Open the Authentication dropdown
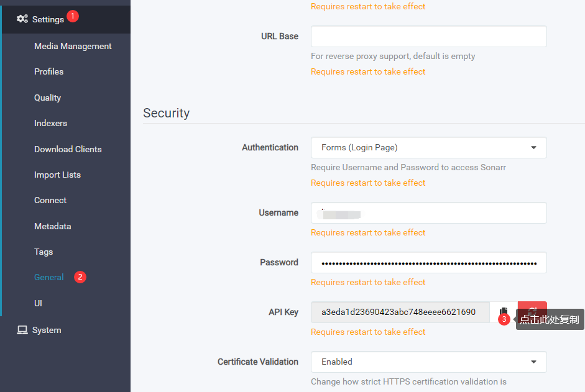 click(429, 147)
